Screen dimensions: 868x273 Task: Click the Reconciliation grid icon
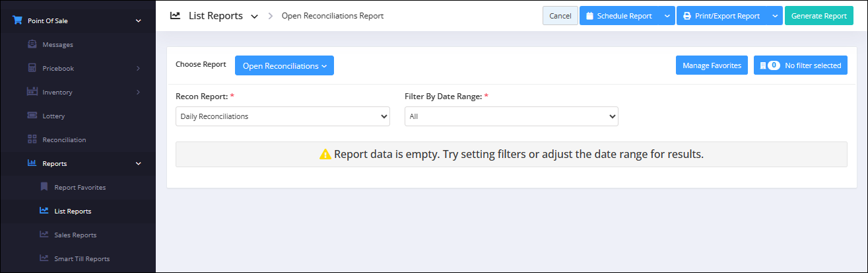tap(32, 139)
